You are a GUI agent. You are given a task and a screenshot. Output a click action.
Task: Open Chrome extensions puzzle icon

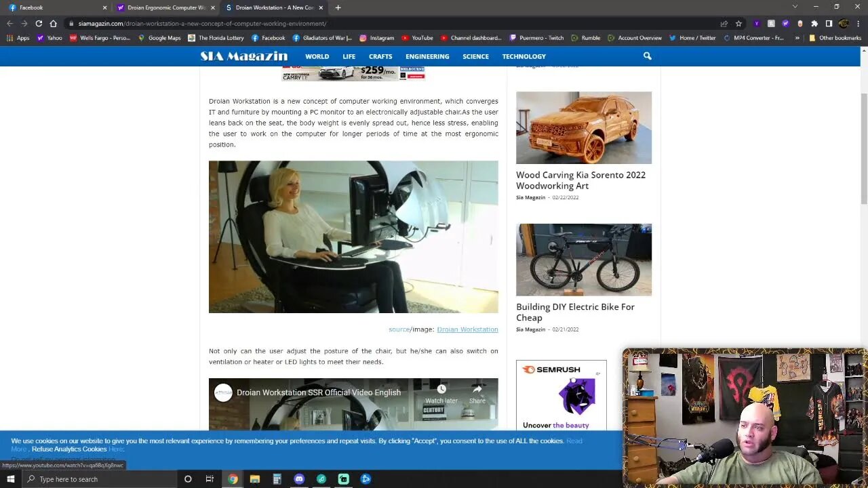click(x=814, y=23)
